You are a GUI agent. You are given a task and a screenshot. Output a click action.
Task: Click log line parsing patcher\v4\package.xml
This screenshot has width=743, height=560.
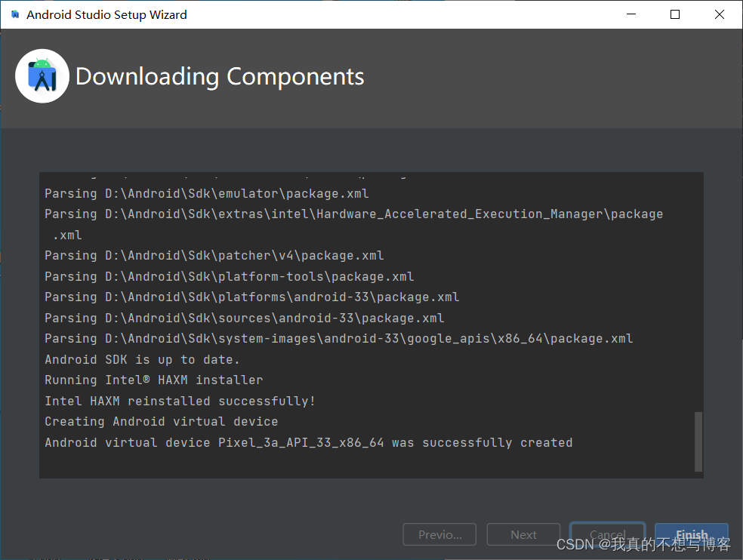click(x=214, y=255)
